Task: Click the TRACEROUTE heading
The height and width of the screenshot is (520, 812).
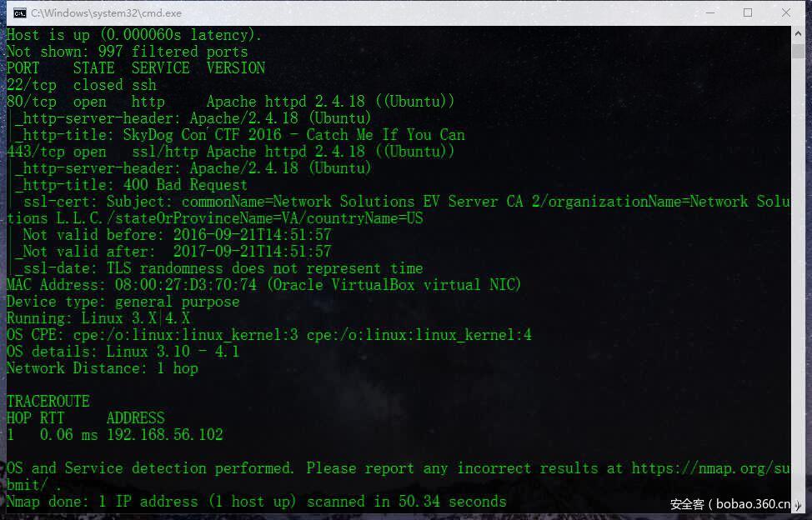Action: point(48,402)
